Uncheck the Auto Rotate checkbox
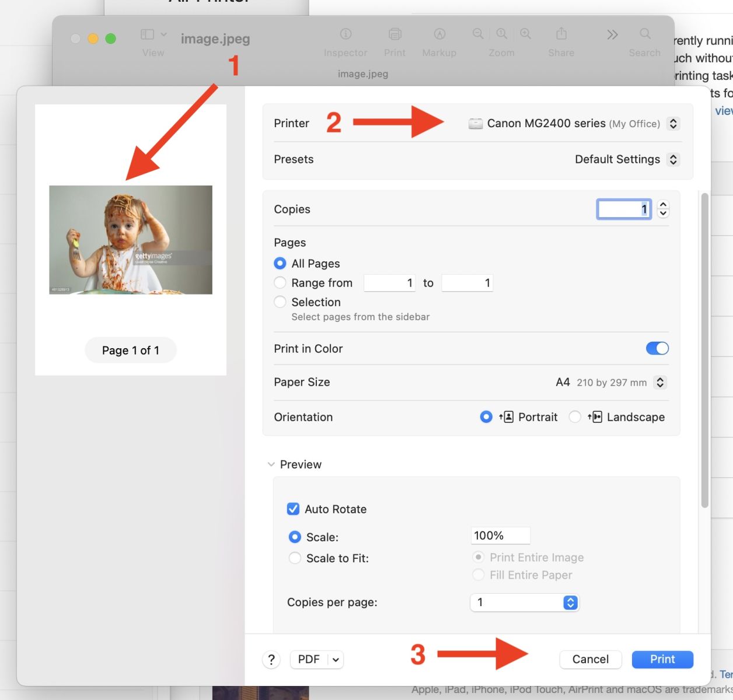 click(x=293, y=509)
